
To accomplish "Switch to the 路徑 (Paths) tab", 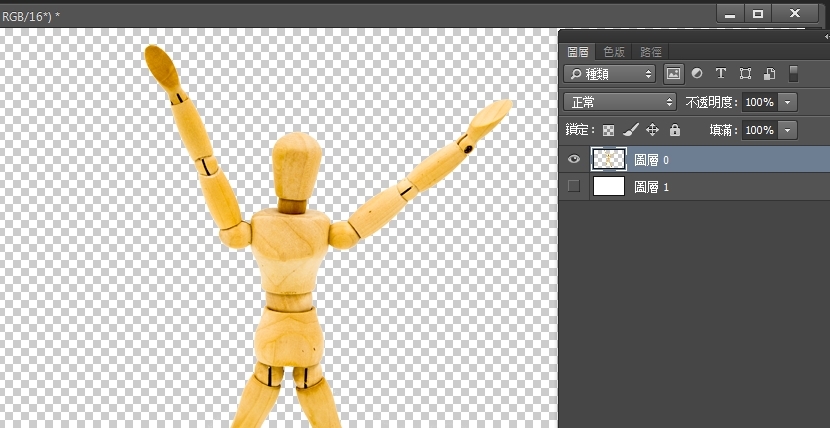I will tap(651, 52).
